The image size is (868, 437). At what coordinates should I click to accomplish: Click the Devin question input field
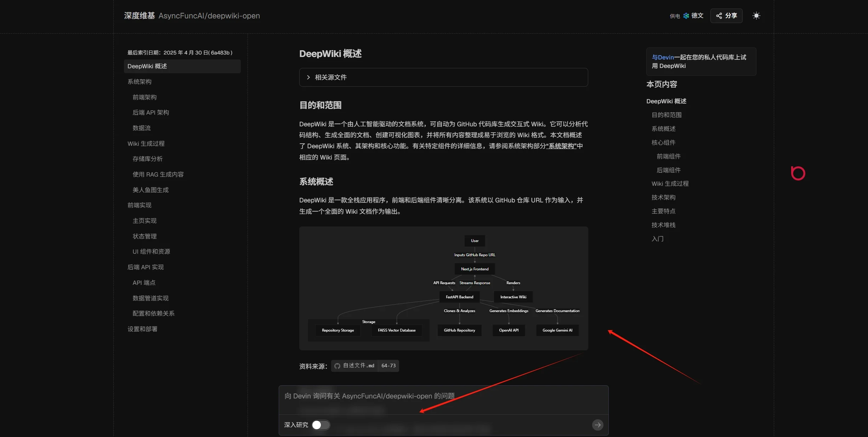pos(443,400)
